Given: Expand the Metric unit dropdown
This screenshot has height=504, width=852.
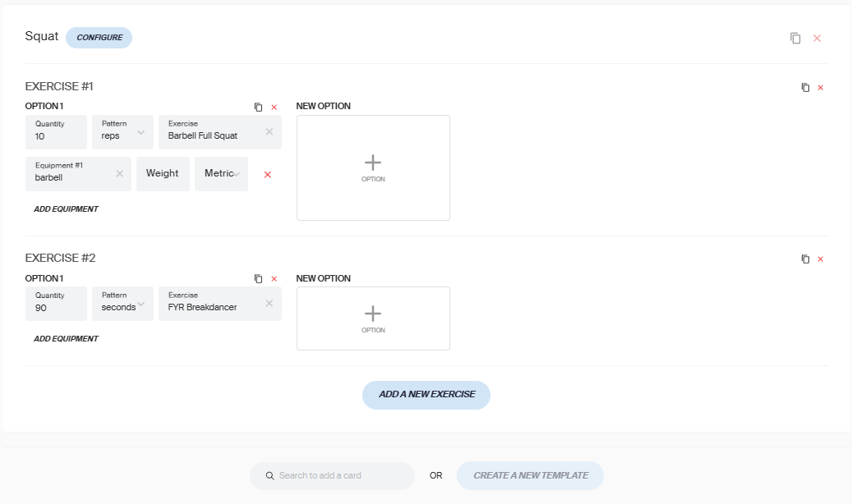Looking at the screenshot, I should 221,174.
